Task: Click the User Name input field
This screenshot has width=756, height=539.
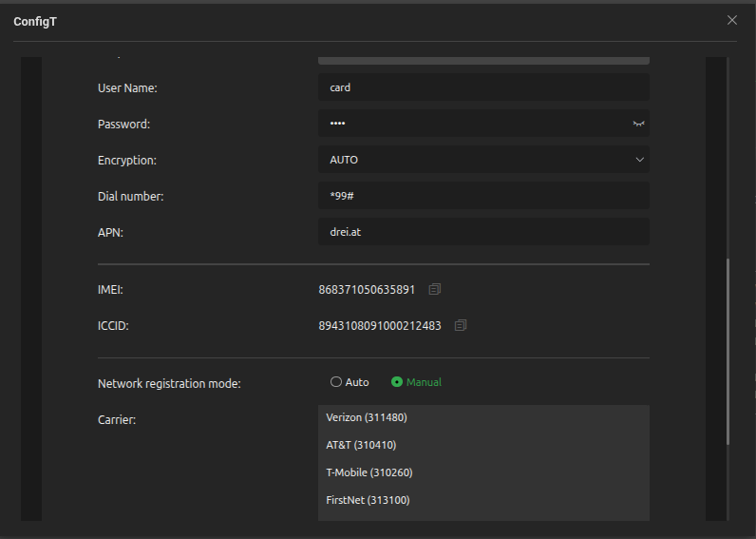Action: (483, 87)
